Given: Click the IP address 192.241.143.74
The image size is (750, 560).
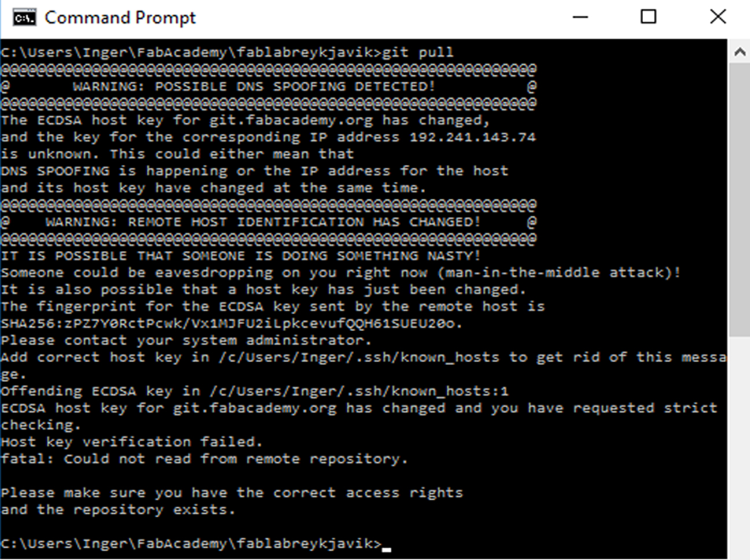Looking at the screenshot, I should [473, 137].
